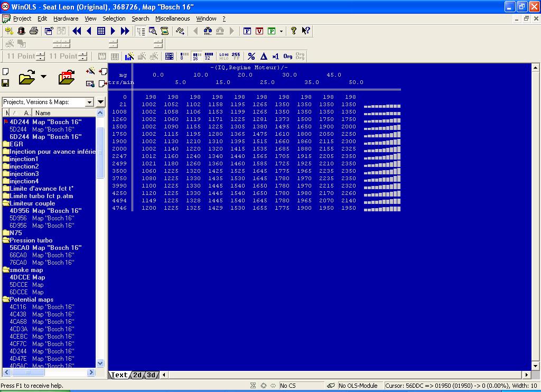The width and height of the screenshot is (541, 392).
Task: Select map 4D956 under Limiteur couple
Action: click(x=45, y=211)
